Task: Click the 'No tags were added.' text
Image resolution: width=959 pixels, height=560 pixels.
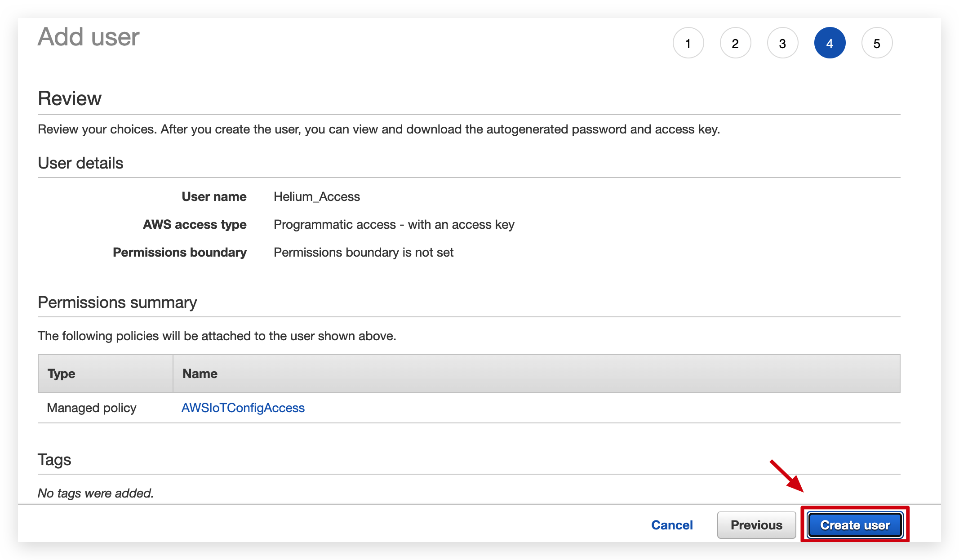Action: 96,493
